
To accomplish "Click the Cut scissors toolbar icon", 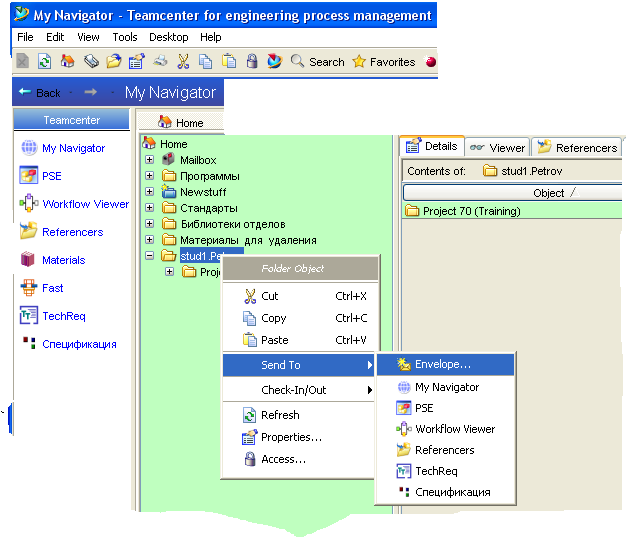I will pyautogui.click(x=183, y=61).
